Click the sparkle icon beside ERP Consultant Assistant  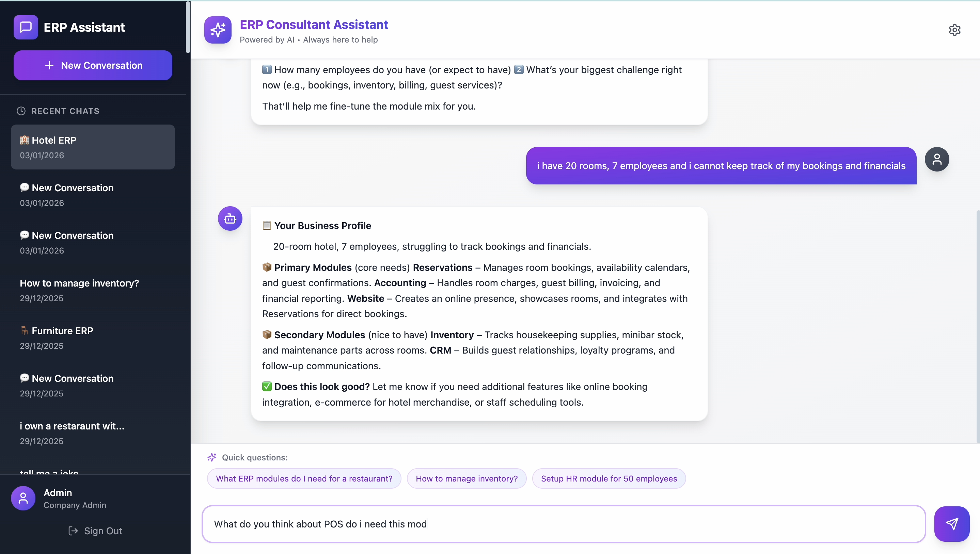(x=217, y=30)
